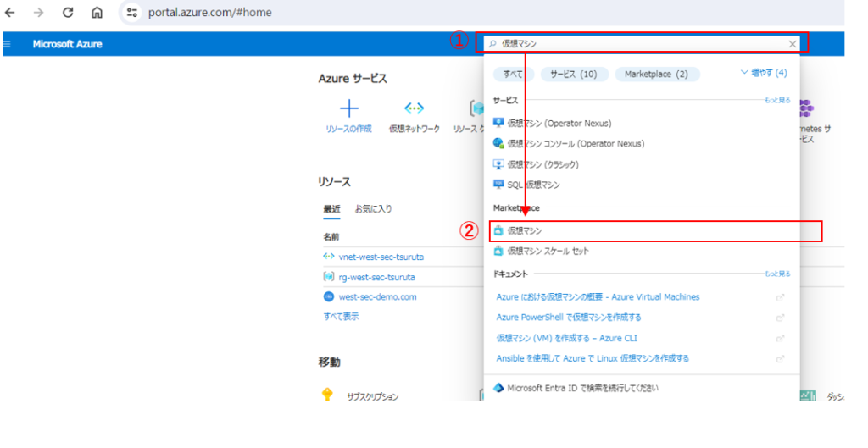Switch to the 最近 resources tab
Image resolution: width=868 pixels, height=448 pixels.
(x=331, y=209)
